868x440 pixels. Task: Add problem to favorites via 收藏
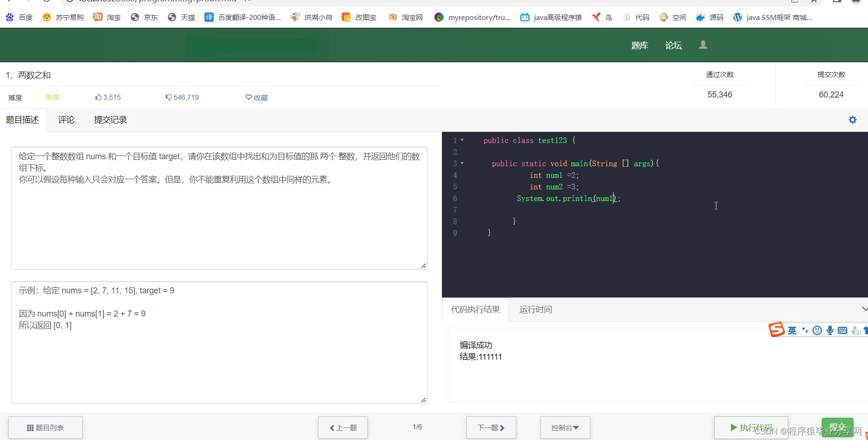(256, 97)
